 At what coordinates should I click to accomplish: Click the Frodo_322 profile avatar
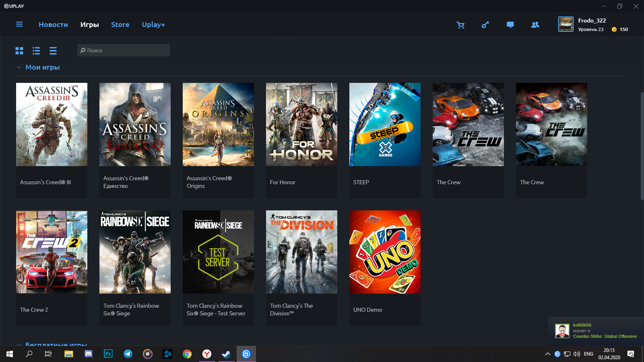coord(566,24)
